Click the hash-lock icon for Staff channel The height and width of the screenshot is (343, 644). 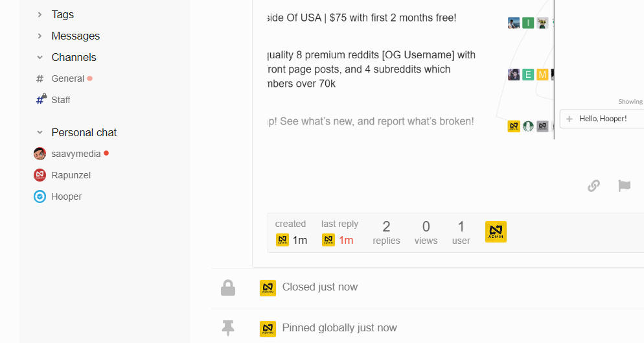41,99
